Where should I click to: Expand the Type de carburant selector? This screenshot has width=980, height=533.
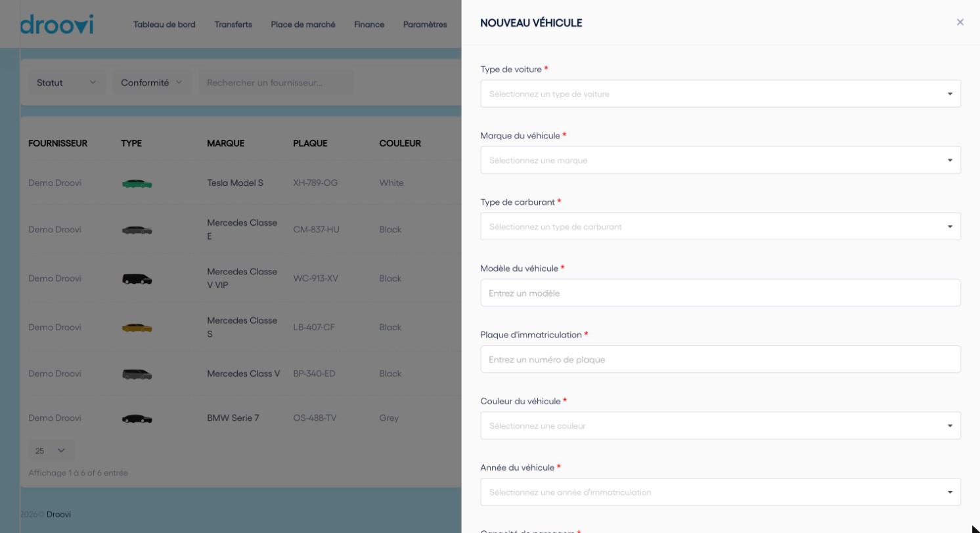[x=721, y=226]
